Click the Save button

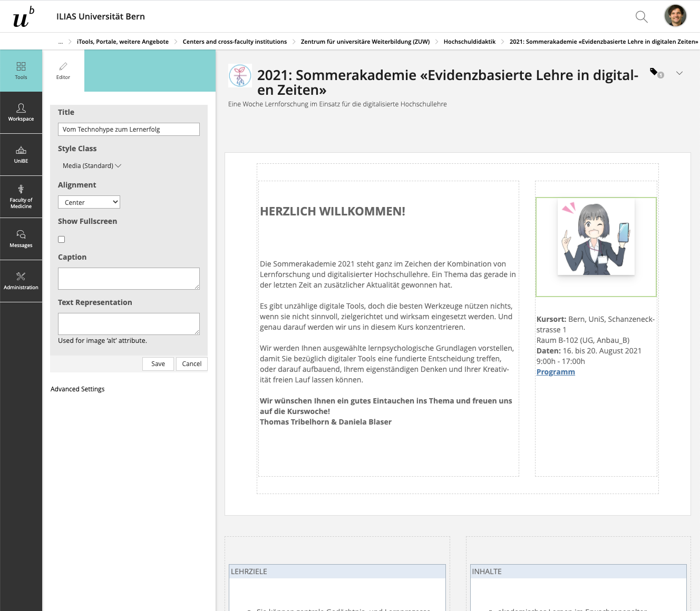[158, 364]
